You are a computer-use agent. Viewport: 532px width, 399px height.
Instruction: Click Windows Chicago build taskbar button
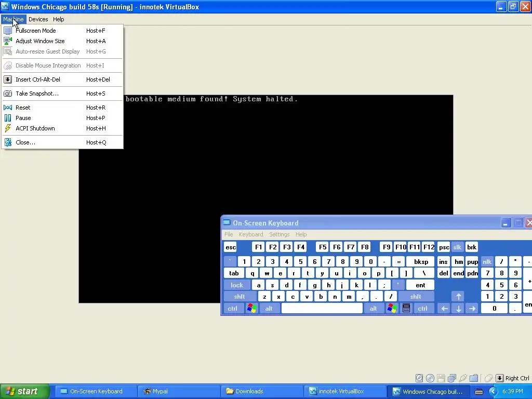429,392
